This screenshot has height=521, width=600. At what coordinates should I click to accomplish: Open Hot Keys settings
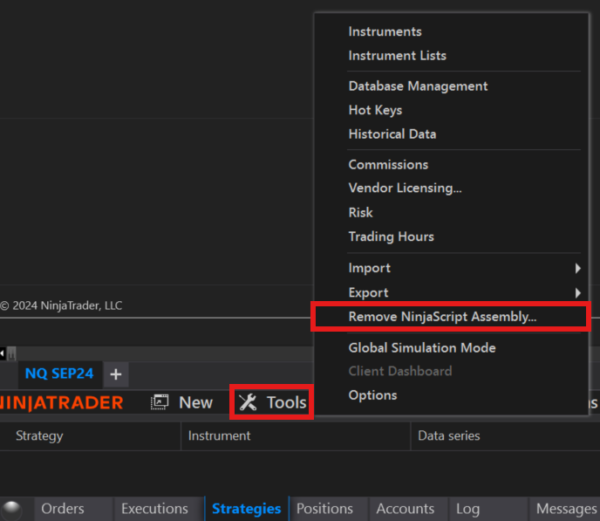click(x=375, y=110)
